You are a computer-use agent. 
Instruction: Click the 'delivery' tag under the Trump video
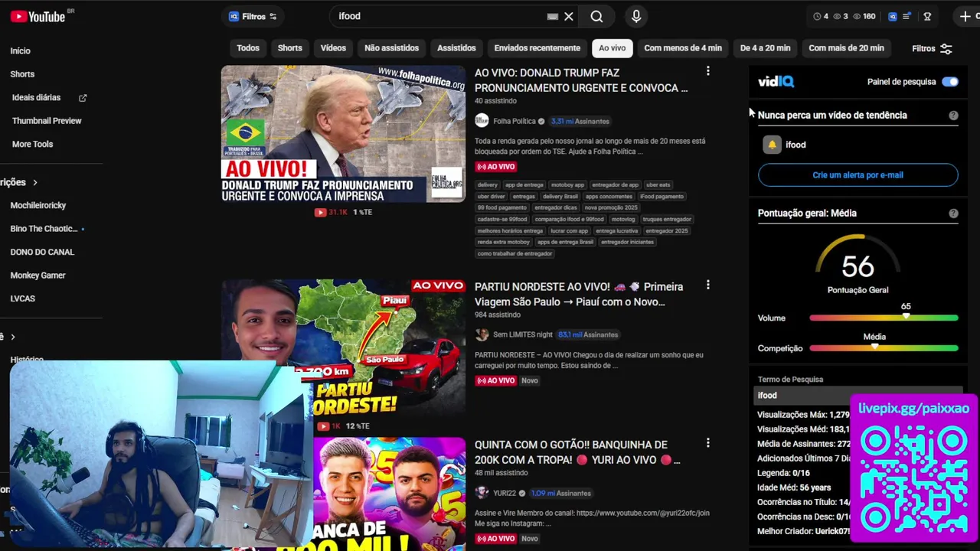pos(488,184)
